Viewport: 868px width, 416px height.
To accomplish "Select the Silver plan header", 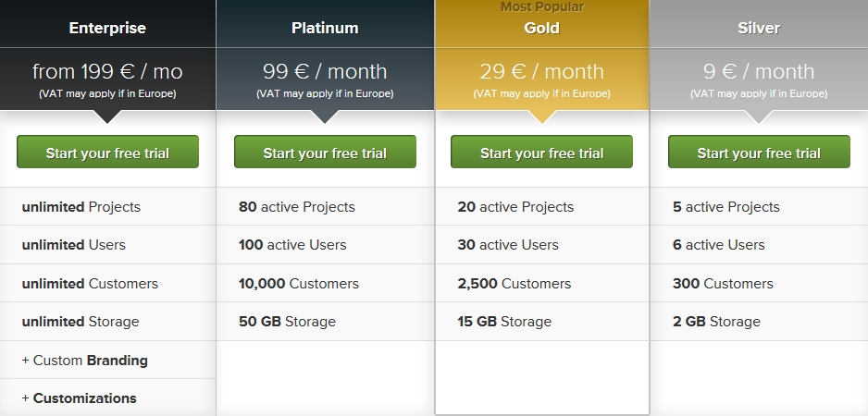I will [759, 29].
